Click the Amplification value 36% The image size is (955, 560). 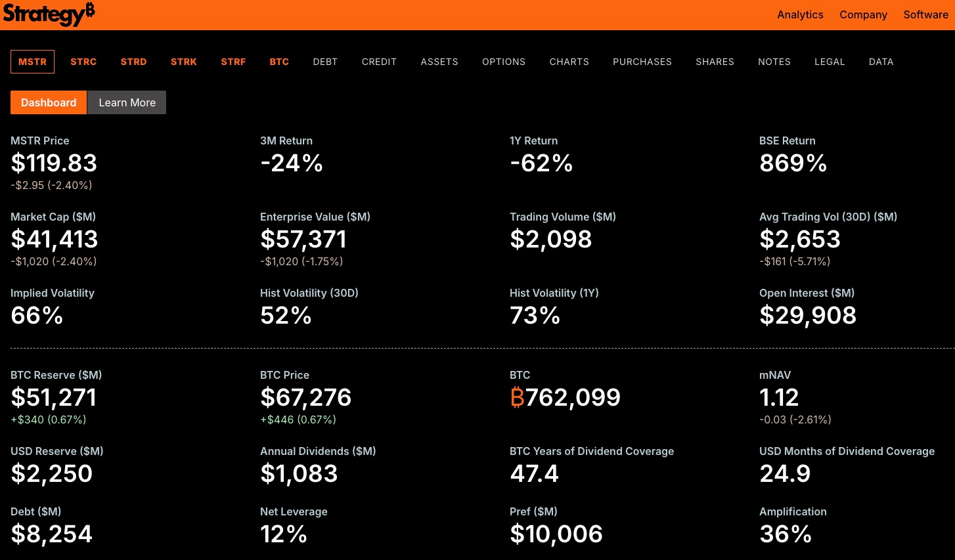(x=786, y=534)
